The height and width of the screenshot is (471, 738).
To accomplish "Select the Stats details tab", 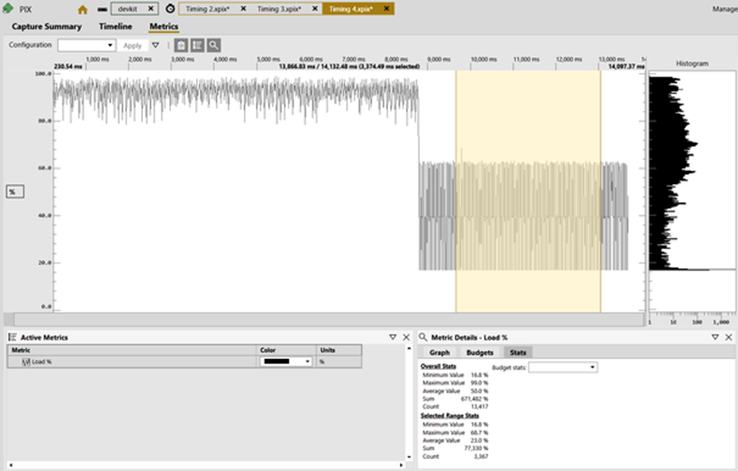I will pos(518,352).
